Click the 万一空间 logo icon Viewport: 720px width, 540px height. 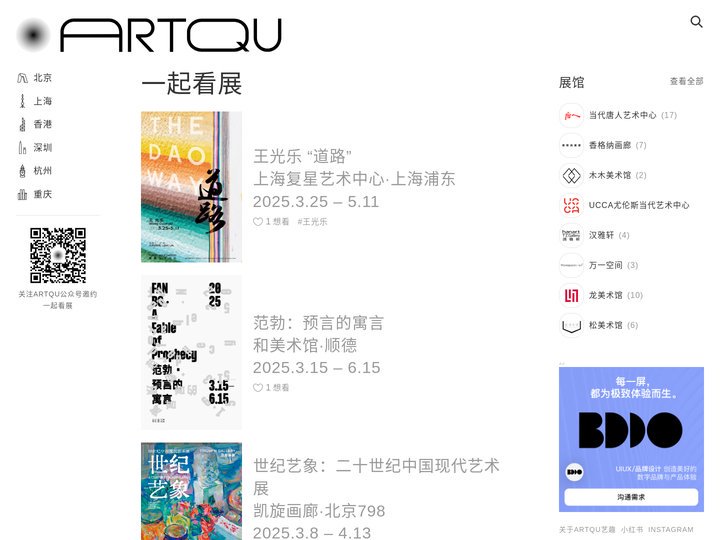point(571,265)
